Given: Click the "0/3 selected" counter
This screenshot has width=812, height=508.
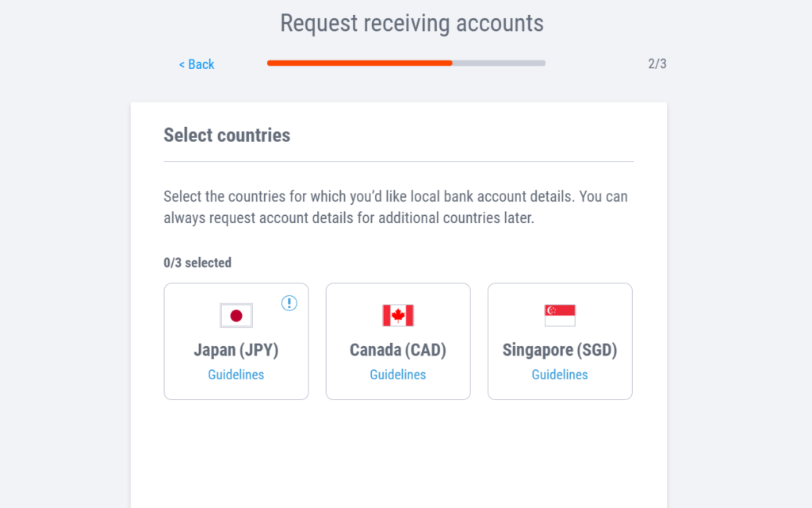Looking at the screenshot, I should (x=197, y=263).
